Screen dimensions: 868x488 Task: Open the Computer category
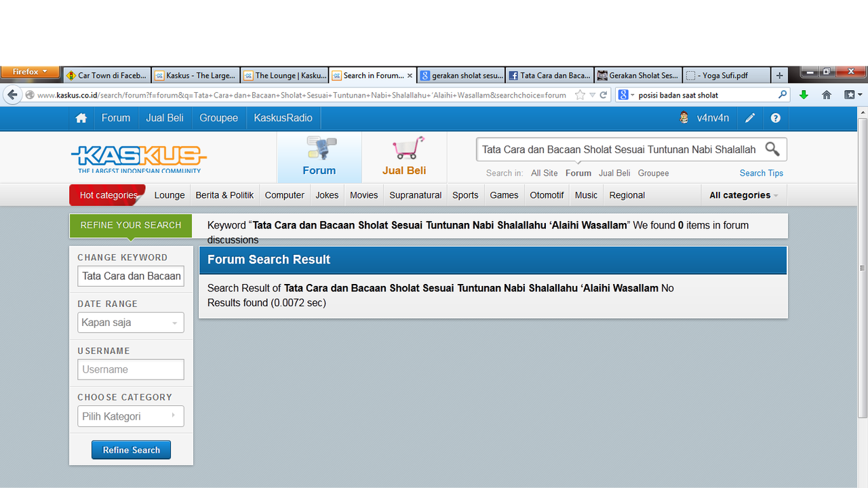[285, 195]
